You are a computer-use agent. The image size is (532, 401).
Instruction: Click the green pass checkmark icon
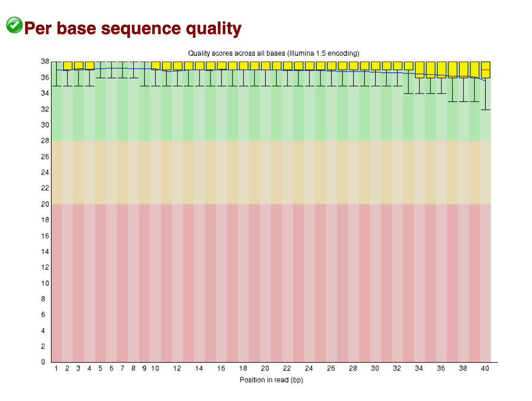[x=14, y=25]
